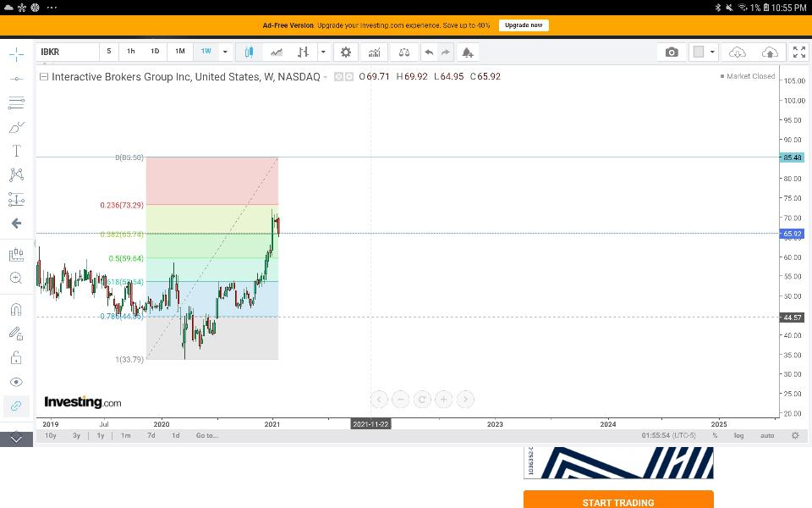Collapse the left toolbar with the chevron
This screenshot has height=508, width=812.
click(17, 439)
